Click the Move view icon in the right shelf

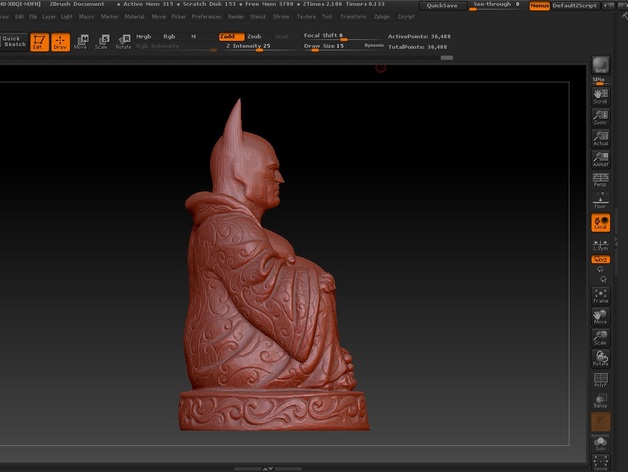600,317
